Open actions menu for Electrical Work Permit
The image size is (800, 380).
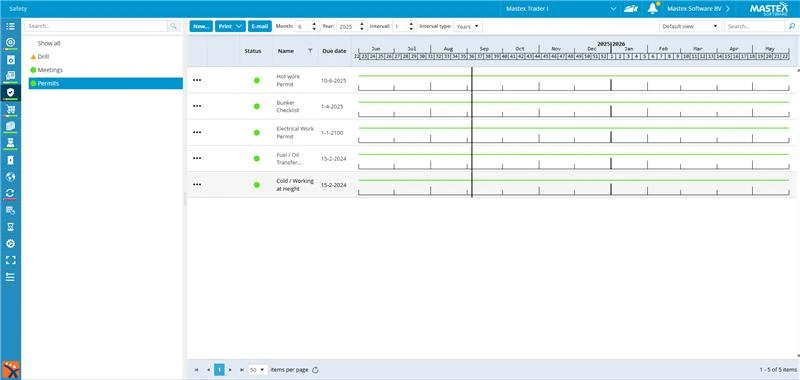tap(197, 132)
